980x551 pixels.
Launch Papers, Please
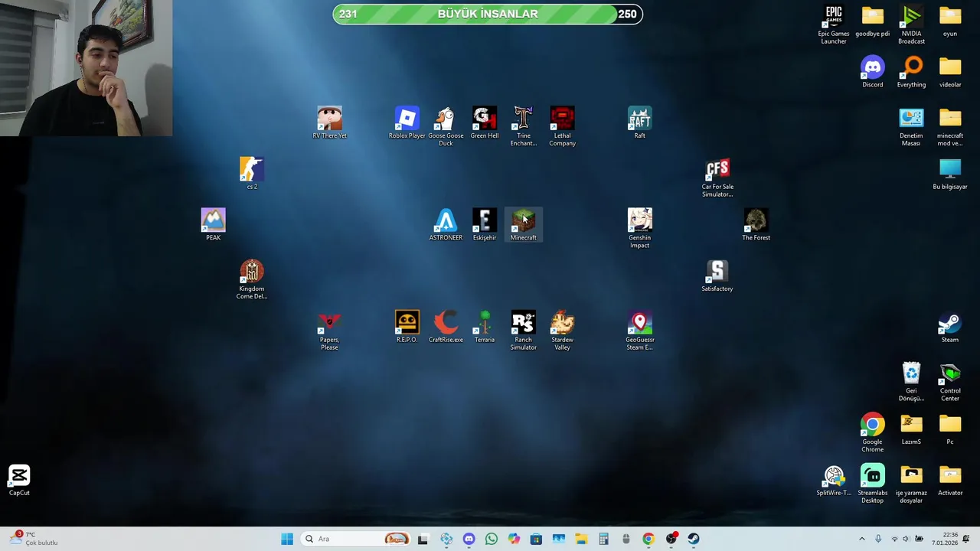329,331
